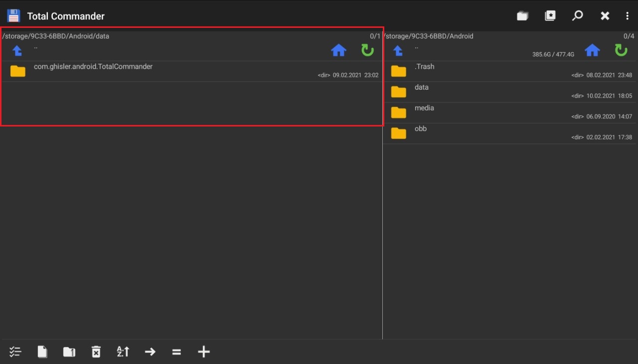This screenshot has width=638, height=364.
Task: Go up one level in right panel
Action: coord(398,50)
